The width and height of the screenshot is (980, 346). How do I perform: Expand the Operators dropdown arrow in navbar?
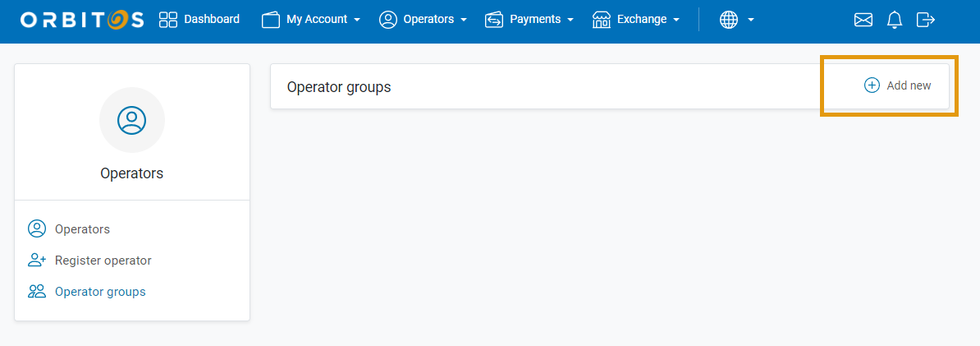point(464,20)
